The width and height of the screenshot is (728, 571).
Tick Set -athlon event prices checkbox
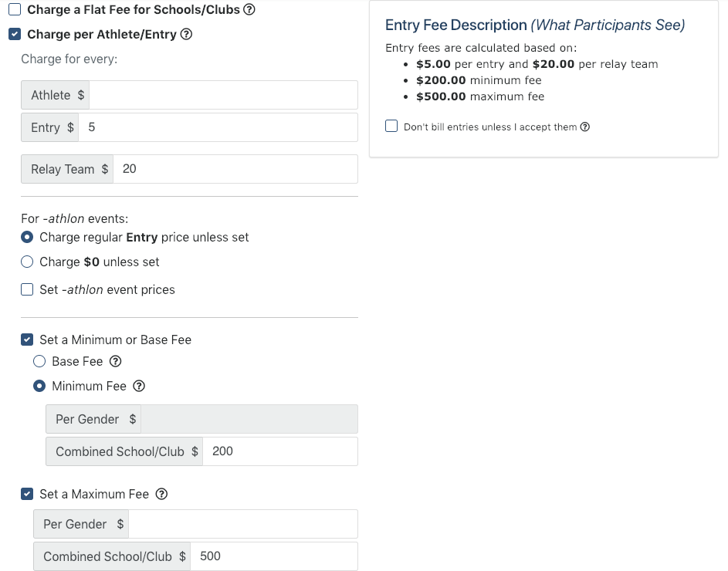tap(27, 289)
